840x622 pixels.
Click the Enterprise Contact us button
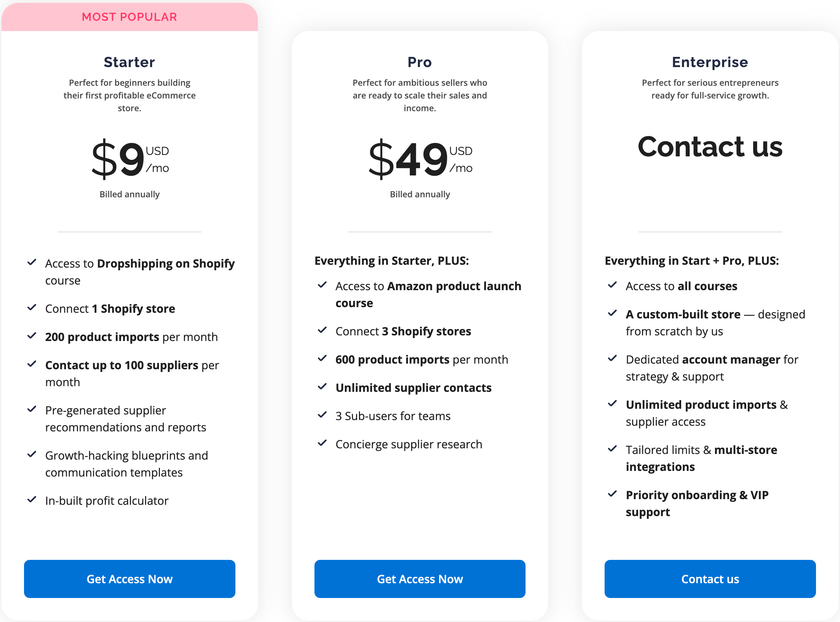coord(710,579)
